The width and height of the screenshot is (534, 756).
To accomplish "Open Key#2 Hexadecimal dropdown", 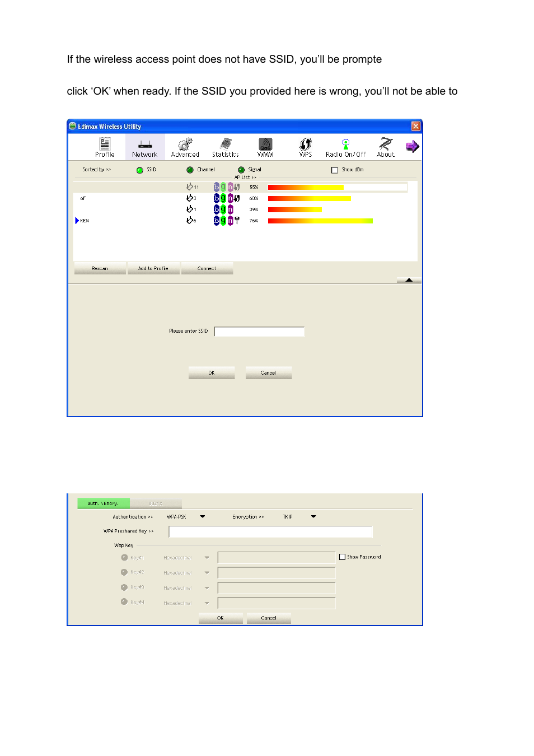I will point(207,573).
